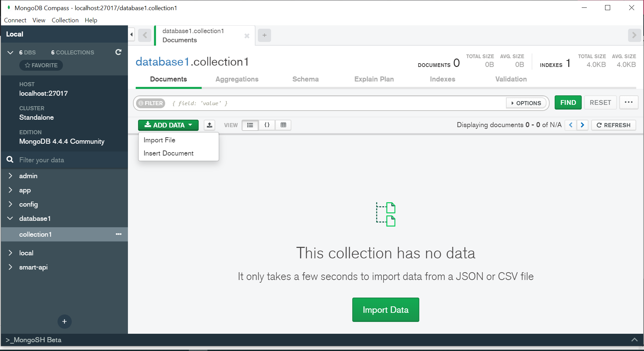Switch to the Validation tab

pyautogui.click(x=511, y=79)
